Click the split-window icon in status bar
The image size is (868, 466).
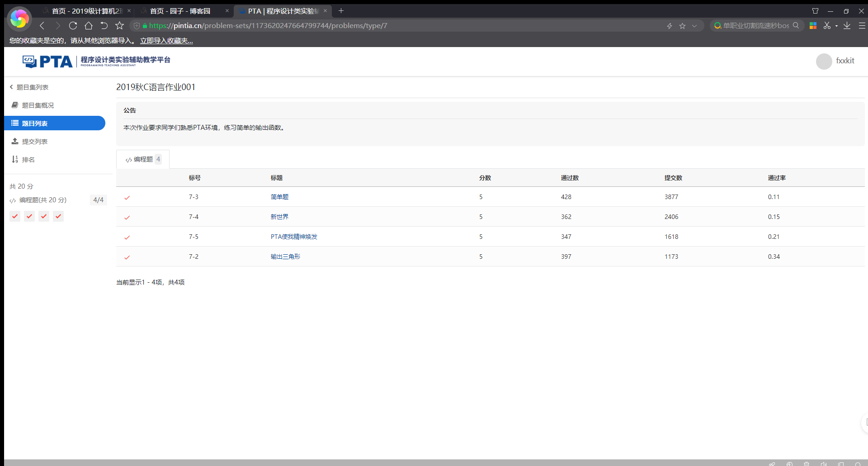tap(841, 464)
